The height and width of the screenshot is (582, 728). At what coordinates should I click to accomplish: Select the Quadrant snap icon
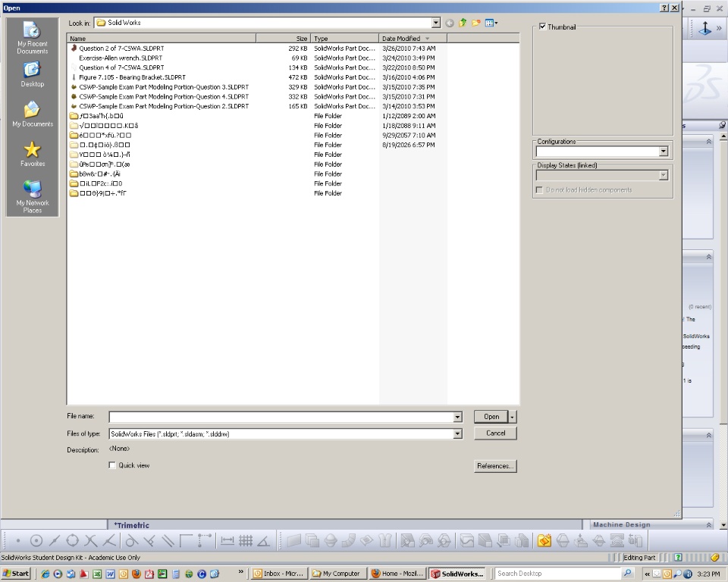[x=73, y=540]
